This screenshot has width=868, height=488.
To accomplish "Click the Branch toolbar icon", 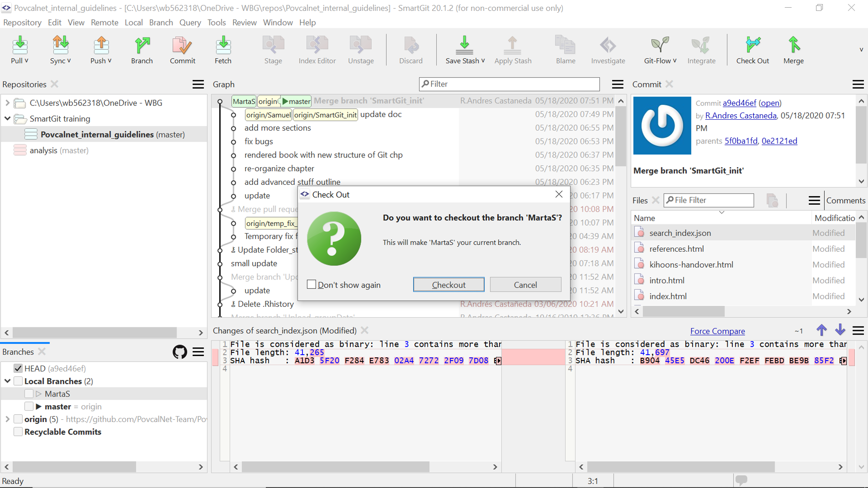I will pyautogui.click(x=142, y=45).
